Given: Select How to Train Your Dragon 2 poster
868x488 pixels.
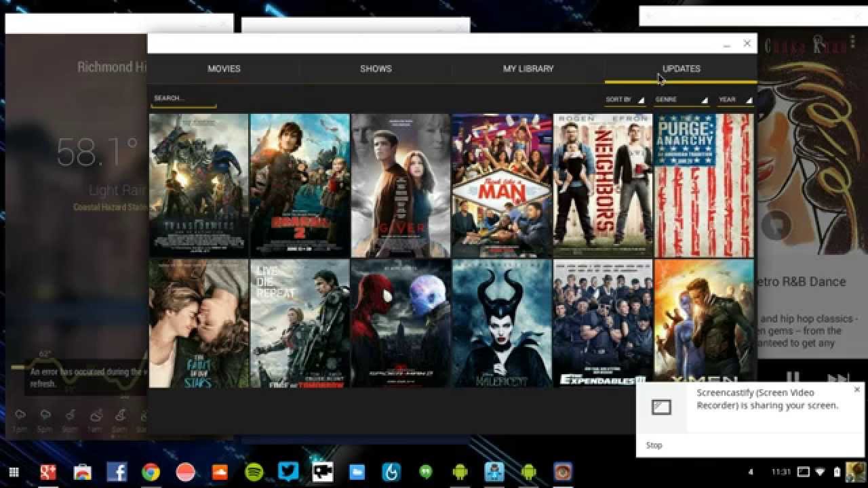Looking at the screenshot, I should tap(300, 185).
